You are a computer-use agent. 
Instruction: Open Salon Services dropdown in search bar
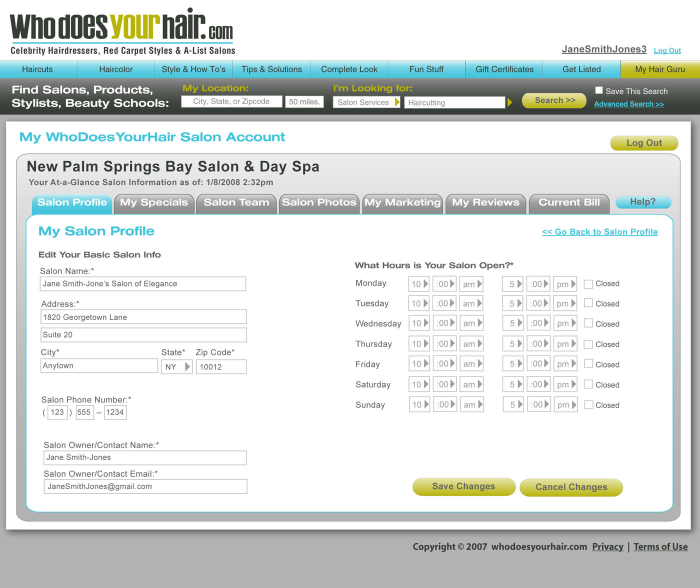(x=366, y=102)
